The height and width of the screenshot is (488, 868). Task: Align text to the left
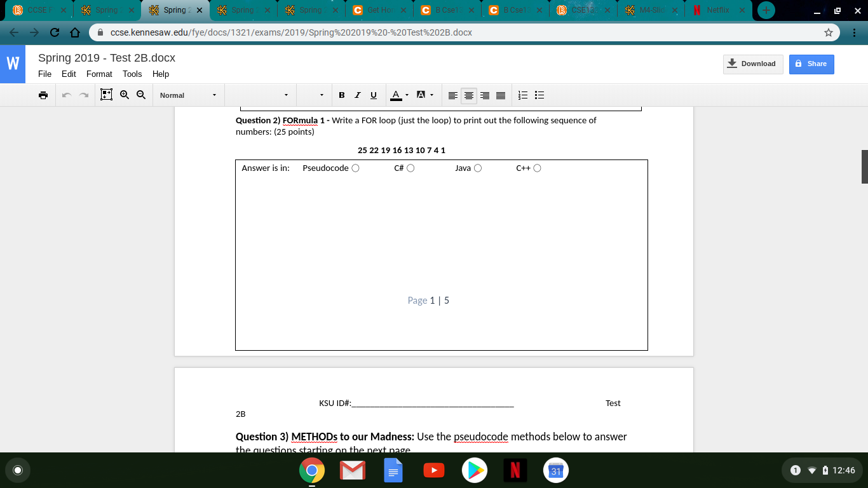click(x=453, y=95)
